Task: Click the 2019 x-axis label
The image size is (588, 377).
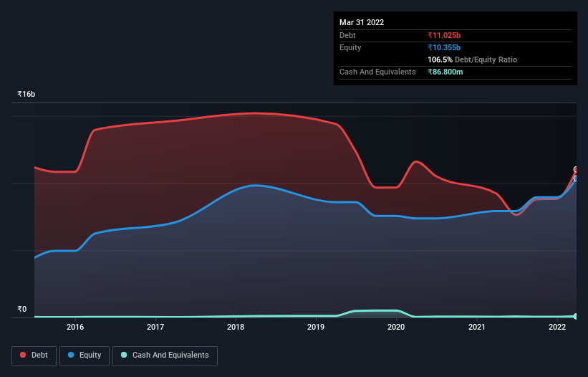Action: (316, 327)
